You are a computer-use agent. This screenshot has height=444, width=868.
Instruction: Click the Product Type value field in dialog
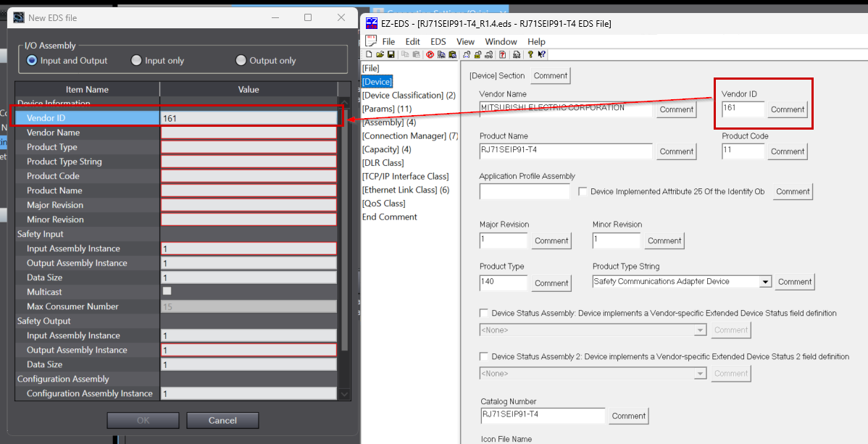tap(249, 147)
